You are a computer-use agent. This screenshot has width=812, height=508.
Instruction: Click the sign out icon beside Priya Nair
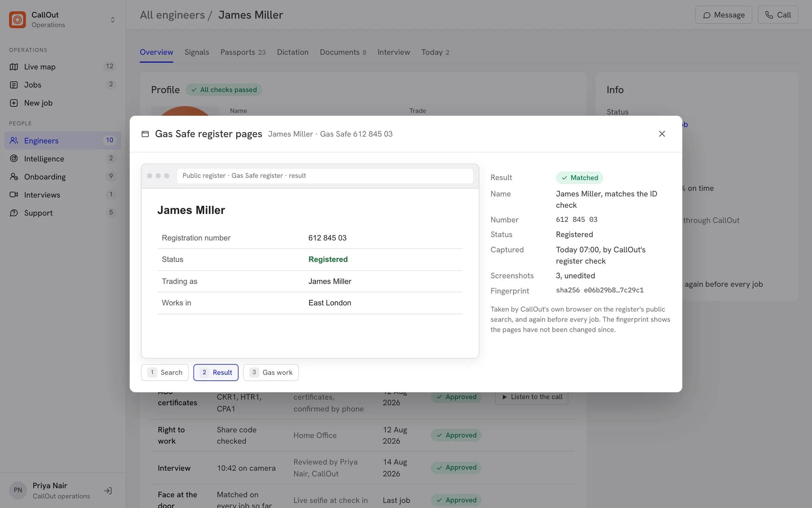[108, 491]
